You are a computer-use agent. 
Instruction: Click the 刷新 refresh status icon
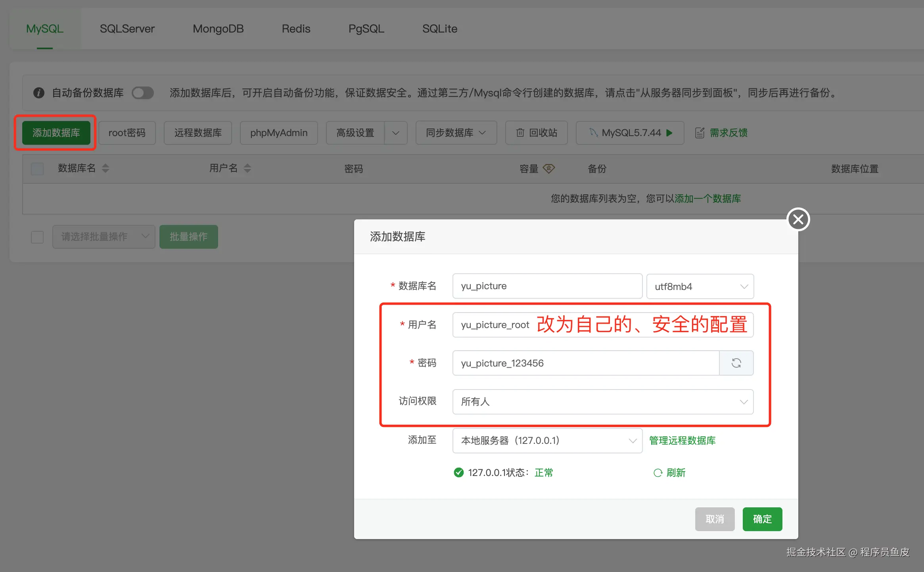point(658,473)
